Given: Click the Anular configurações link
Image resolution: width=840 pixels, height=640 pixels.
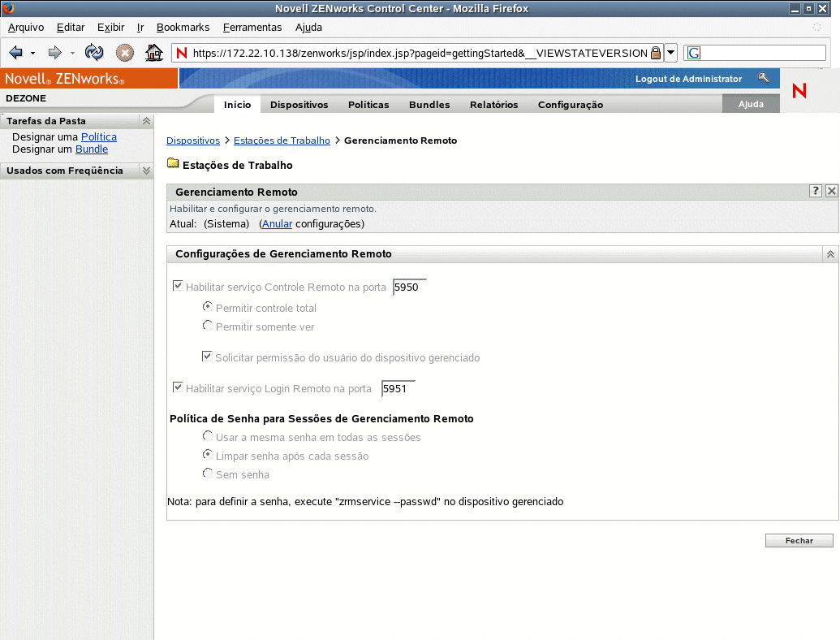Looking at the screenshot, I should pos(277,224).
